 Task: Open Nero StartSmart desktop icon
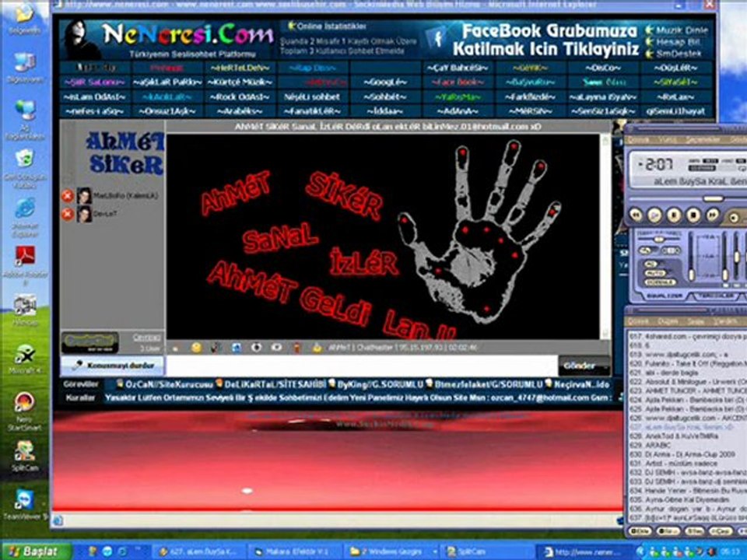coord(24,411)
